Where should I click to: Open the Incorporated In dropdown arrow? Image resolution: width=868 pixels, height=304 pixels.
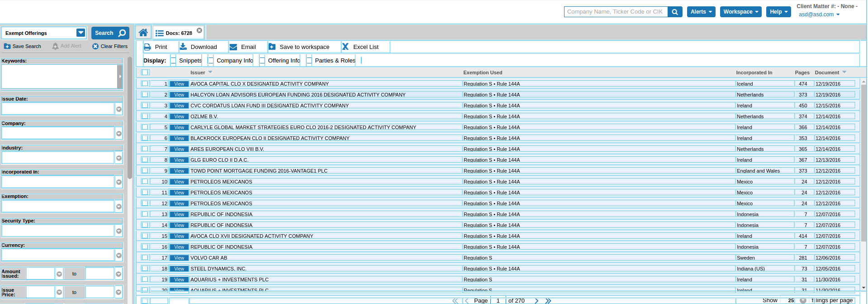click(119, 182)
